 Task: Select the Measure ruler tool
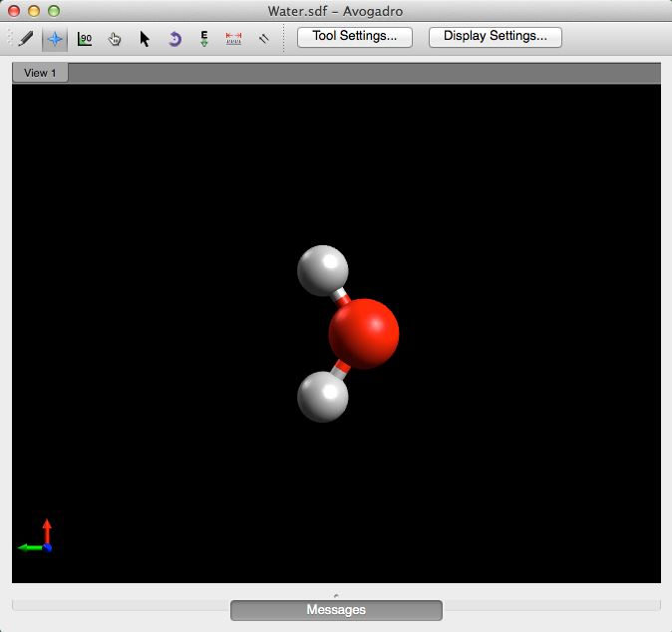234,39
